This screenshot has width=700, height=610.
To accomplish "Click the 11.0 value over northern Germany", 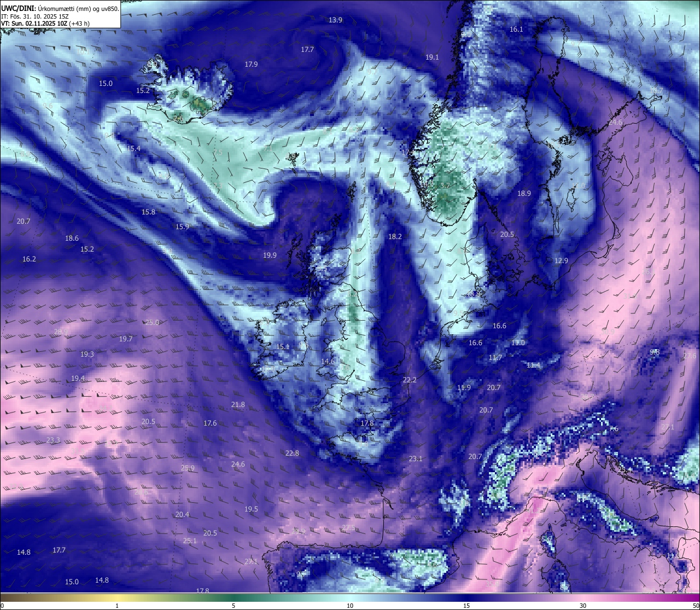I will [x=518, y=342].
